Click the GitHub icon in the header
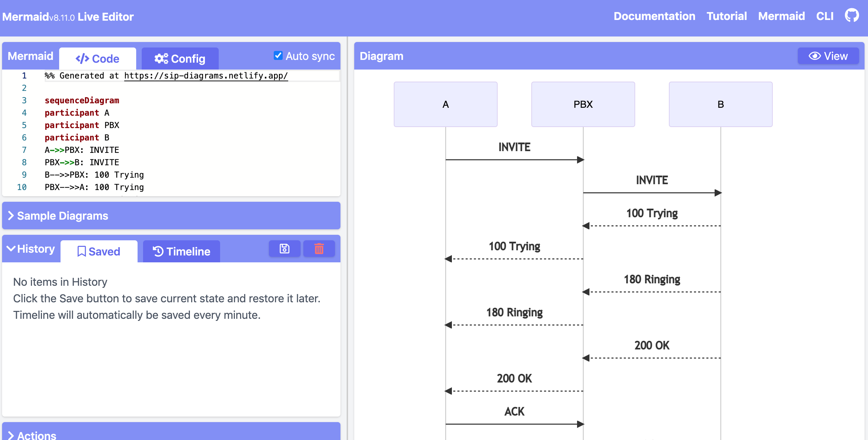The width and height of the screenshot is (868, 440). coord(852,15)
